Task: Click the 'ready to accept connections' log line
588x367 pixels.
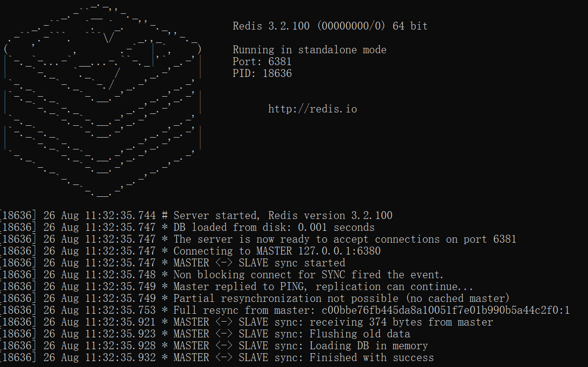Action: pos(258,239)
